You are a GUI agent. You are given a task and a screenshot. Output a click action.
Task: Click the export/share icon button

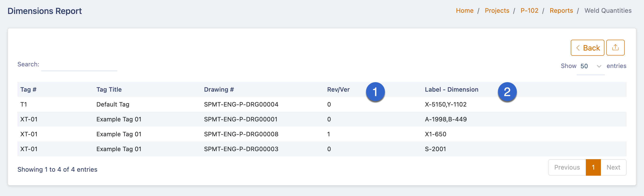click(x=615, y=48)
